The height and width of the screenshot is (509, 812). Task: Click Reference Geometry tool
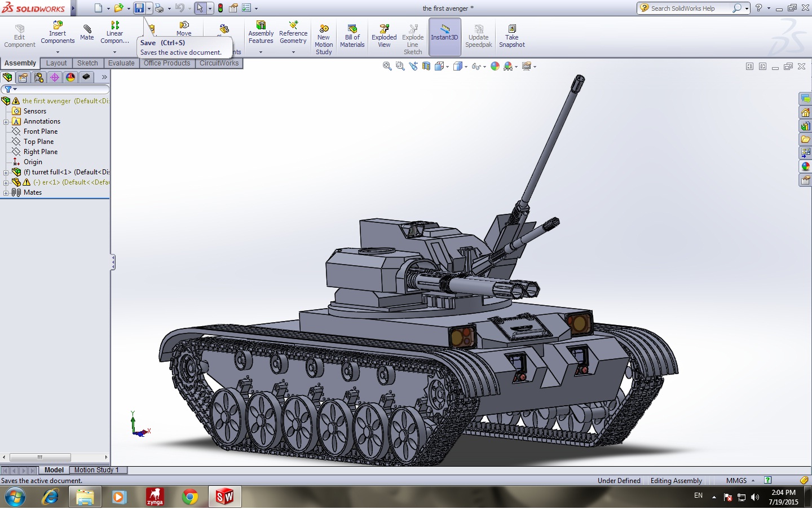point(293,33)
